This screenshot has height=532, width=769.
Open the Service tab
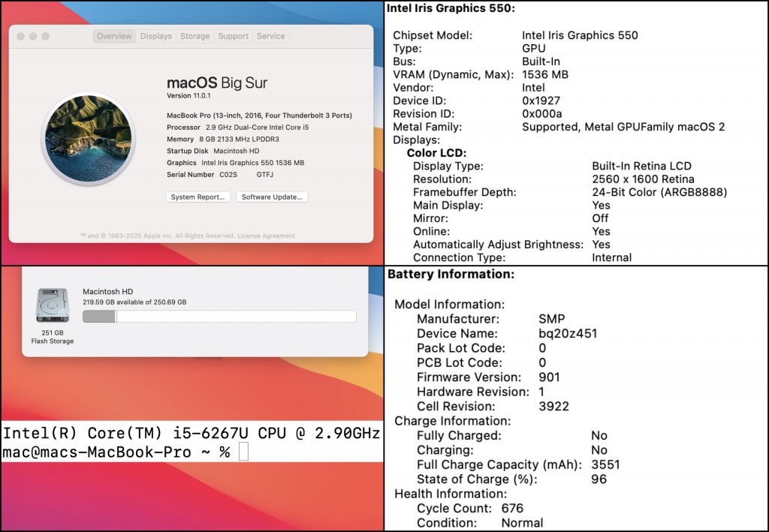point(270,36)
